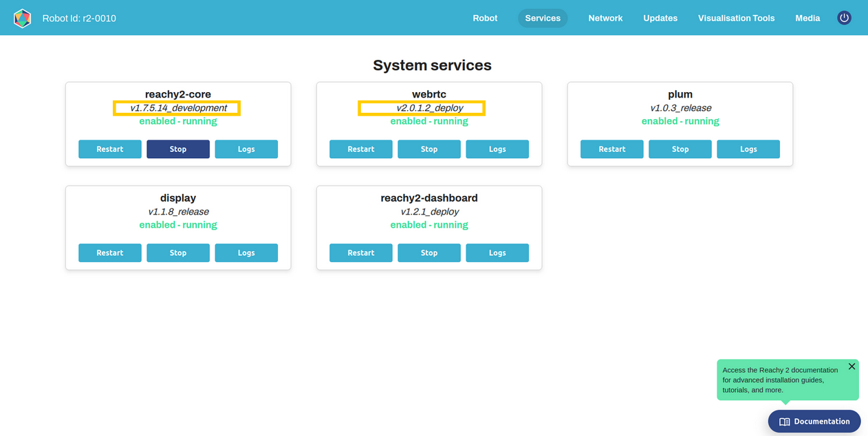Click the Reachy 2 documentation tooltip text
This screenshot has width=868, height=436.
(781, 380)
